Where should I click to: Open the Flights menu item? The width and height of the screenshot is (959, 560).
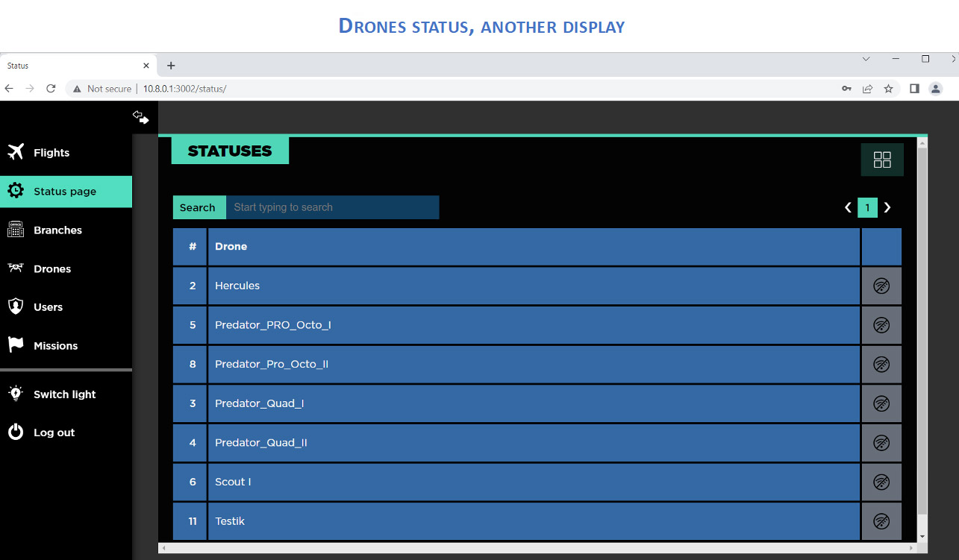[x=51, y=153]
